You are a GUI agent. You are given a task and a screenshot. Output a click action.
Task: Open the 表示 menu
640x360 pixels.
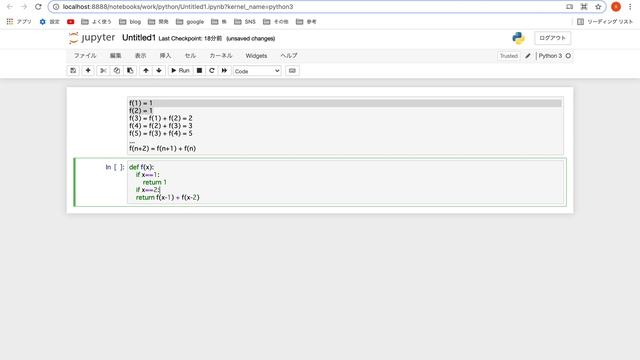(x=140, y=56)
